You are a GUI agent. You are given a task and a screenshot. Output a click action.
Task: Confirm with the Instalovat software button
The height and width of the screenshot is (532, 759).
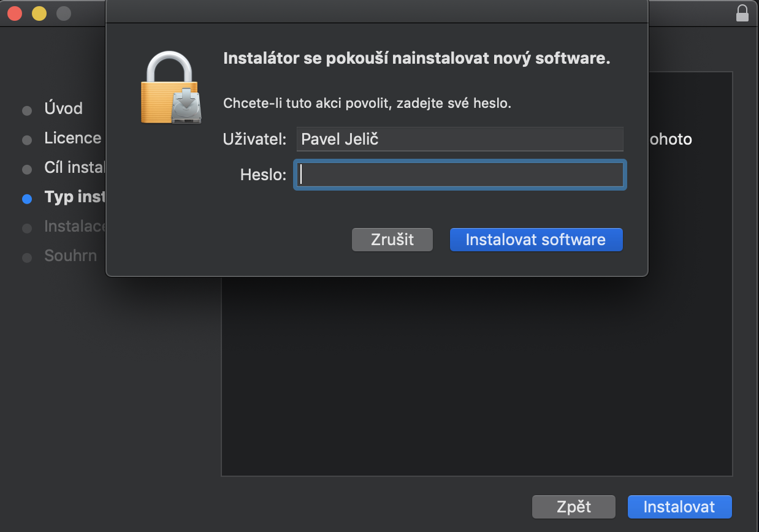tap(536, 240)
